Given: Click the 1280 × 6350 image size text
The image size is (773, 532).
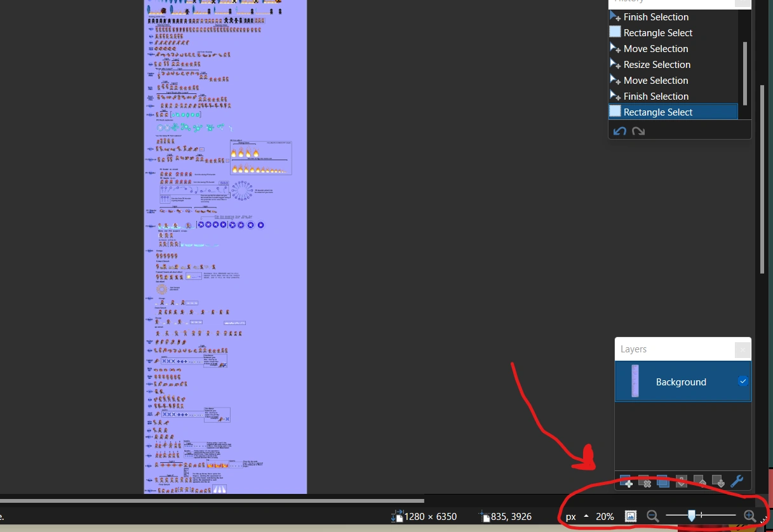Looking at the screenshot, I should [431, 517].
